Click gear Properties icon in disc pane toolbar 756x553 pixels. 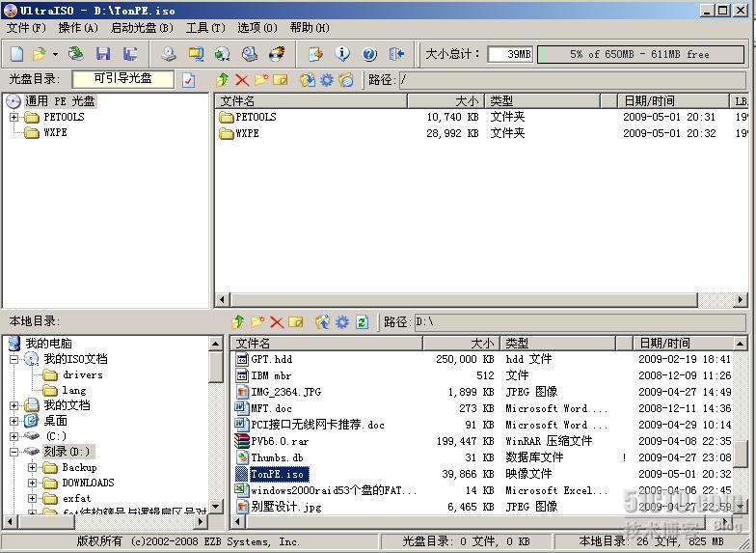pyautogui.click(x=327, y=79)
